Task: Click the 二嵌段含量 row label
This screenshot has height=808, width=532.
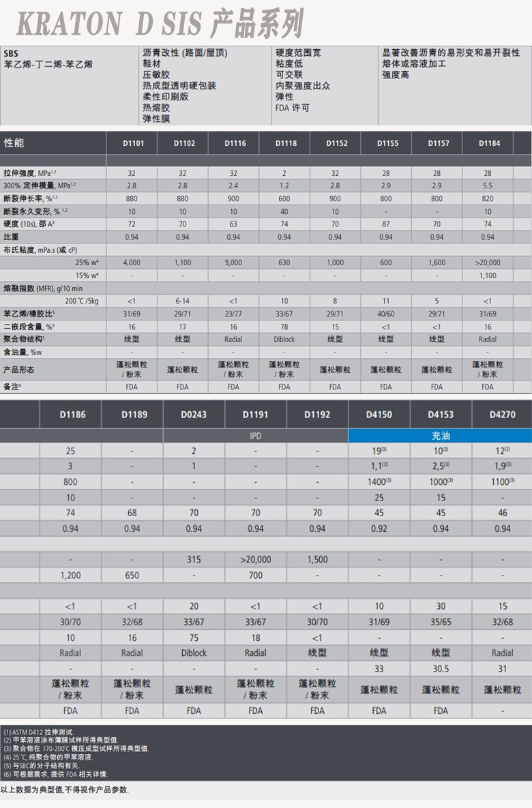Action: pyautogui.click(x=29, y=327)
